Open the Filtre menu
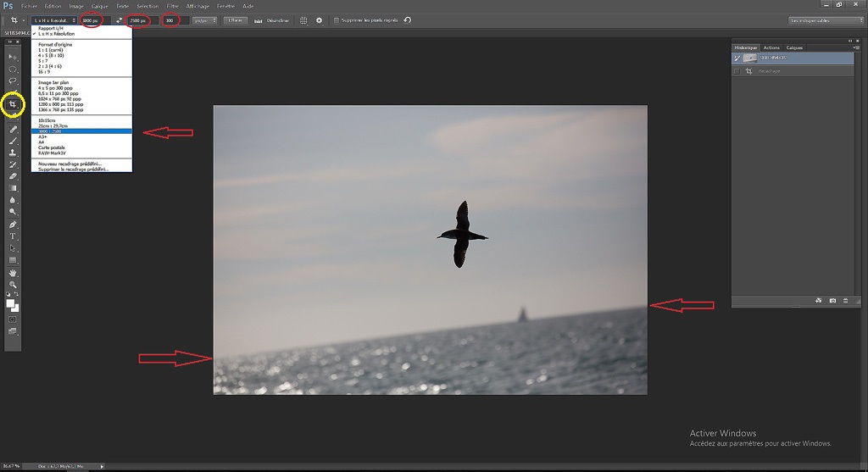 pos(173,6)
